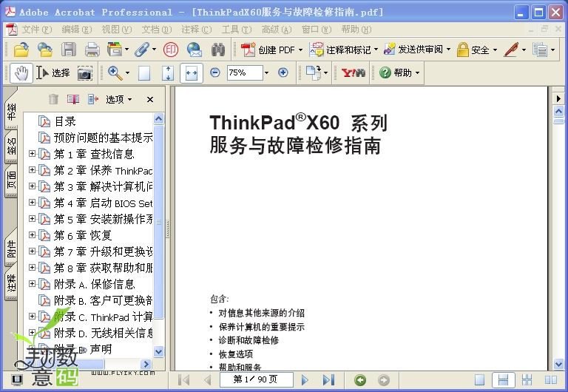Open the bookmarks 选项 menu

coord(118,99)
